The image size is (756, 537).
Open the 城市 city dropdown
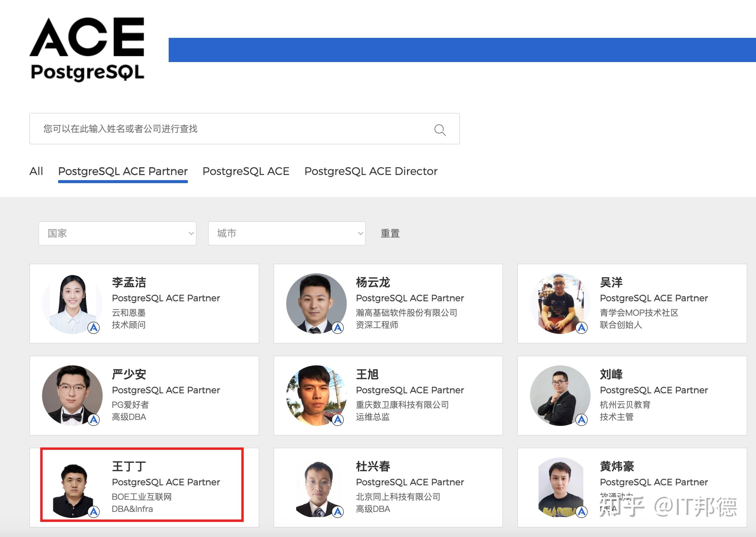tap(287, 233)
